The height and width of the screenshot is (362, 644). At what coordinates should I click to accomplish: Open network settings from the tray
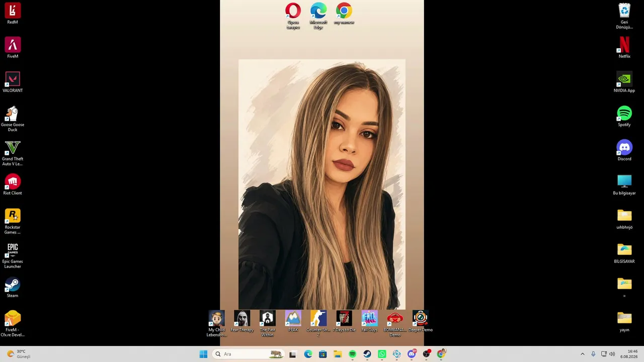coord(604,354)
